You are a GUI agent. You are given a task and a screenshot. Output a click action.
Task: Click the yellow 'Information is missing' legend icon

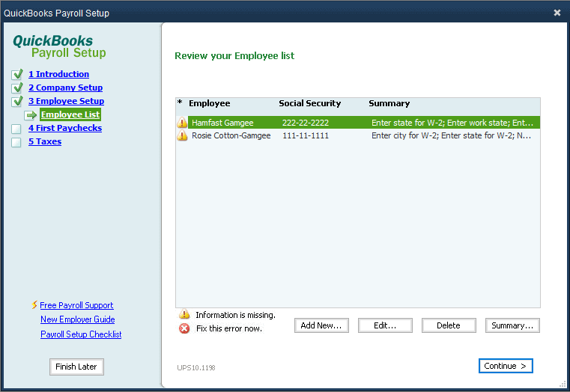[184, 314]
